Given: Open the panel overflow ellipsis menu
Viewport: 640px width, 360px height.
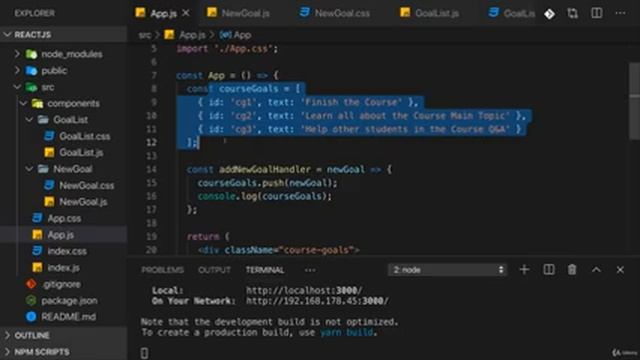Looking at the screenshot, I should click(x=310, y=270).
